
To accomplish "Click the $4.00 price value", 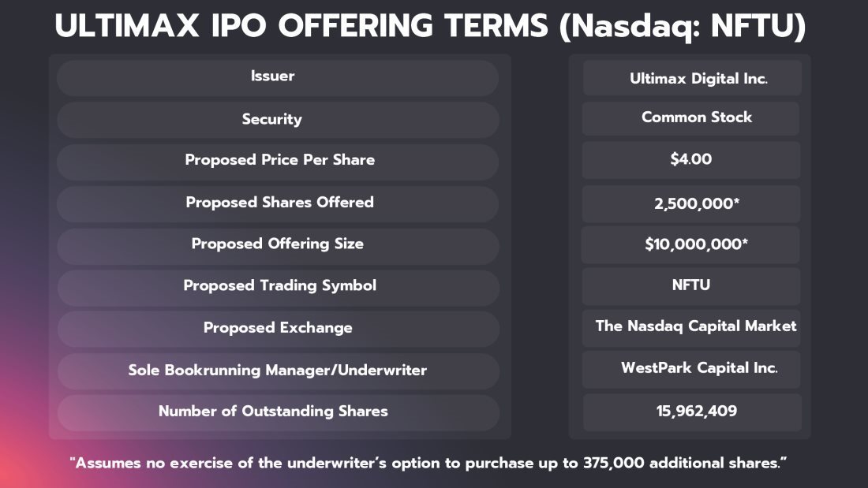I will 691,159.
